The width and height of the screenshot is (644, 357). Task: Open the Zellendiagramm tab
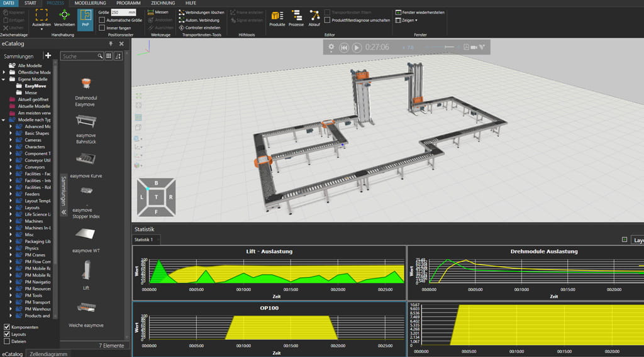pyautogui.click(x=48, y=354)
